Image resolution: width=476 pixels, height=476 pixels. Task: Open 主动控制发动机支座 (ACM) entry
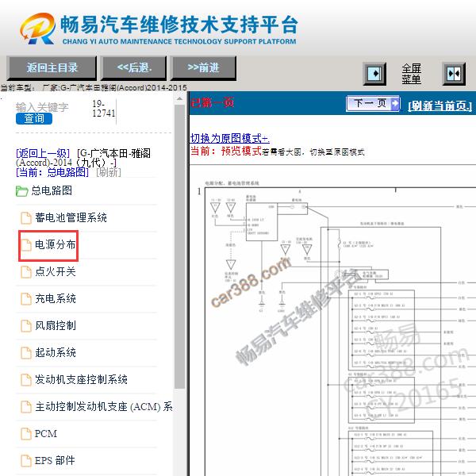click(x=103, y=406)
